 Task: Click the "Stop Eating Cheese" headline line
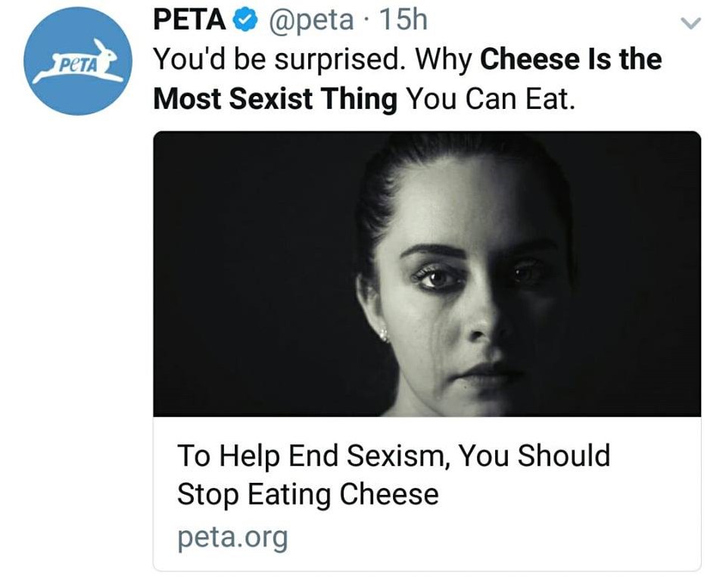click(x=308, y=495)
